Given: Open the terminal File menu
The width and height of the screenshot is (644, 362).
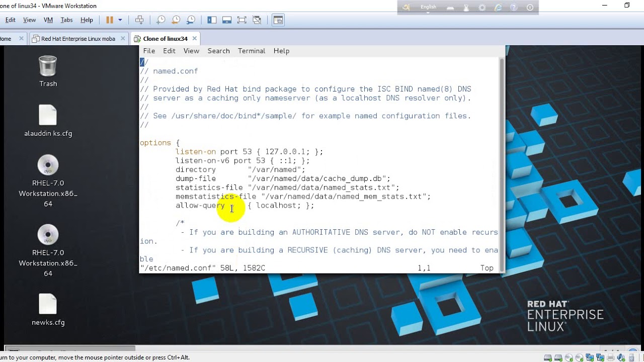Looking at the screenshot, I should point(149,51).
